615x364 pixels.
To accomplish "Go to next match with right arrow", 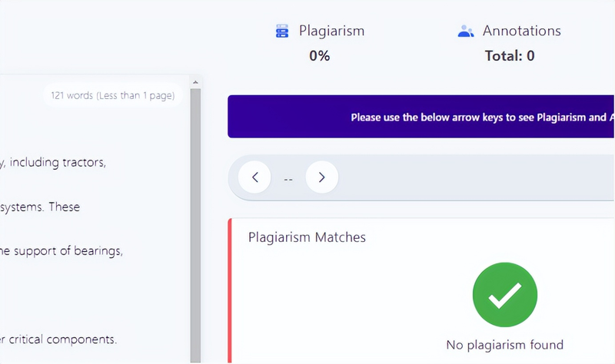I will coord(321,177).
